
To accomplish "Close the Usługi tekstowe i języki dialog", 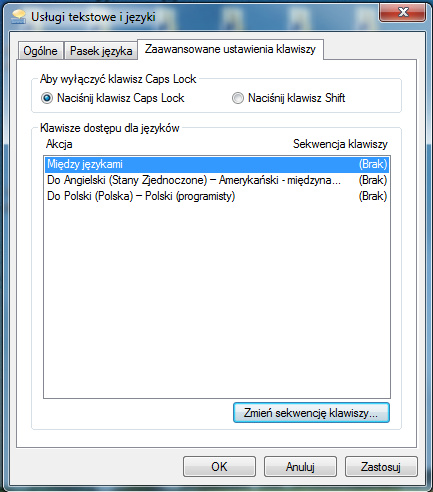I will point(403,13).
